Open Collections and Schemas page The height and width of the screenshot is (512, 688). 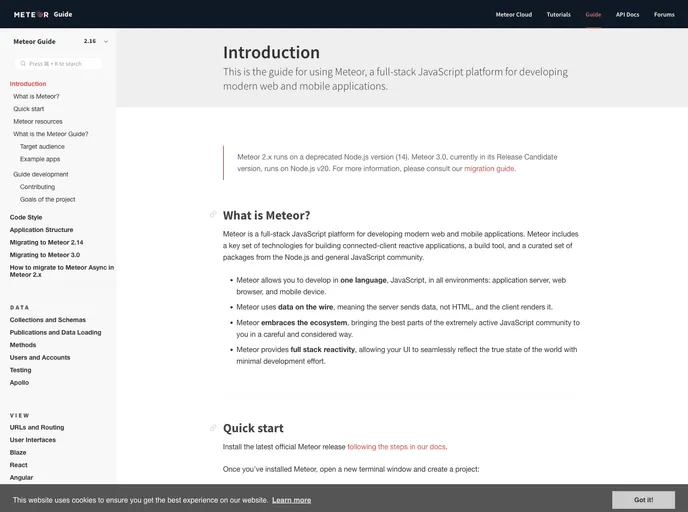48,320
